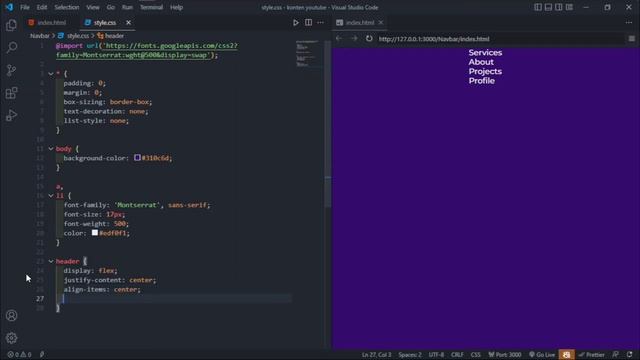
Task: Click the preview URL address field
Action: click(x=500, y=39)
